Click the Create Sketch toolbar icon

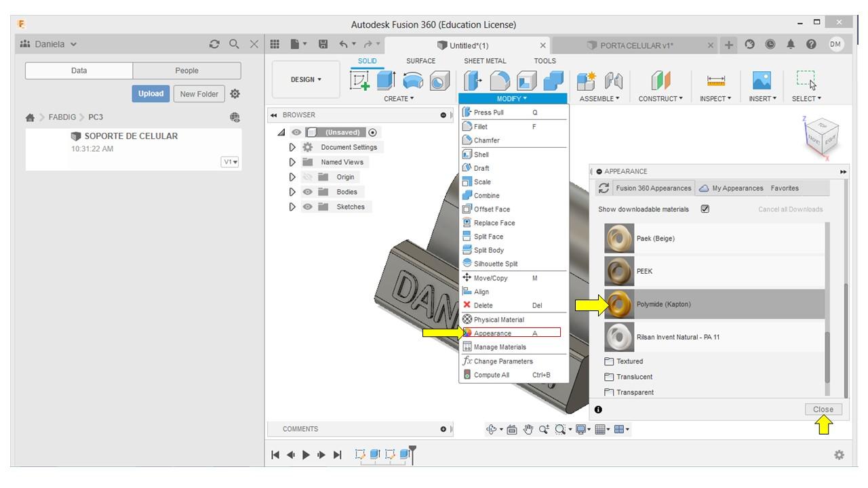pyautogui.click(x=359, y=81)
